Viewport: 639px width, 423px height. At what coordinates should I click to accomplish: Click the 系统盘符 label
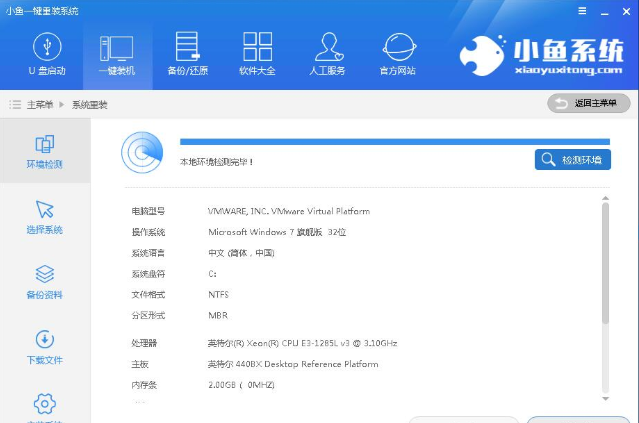148,274
